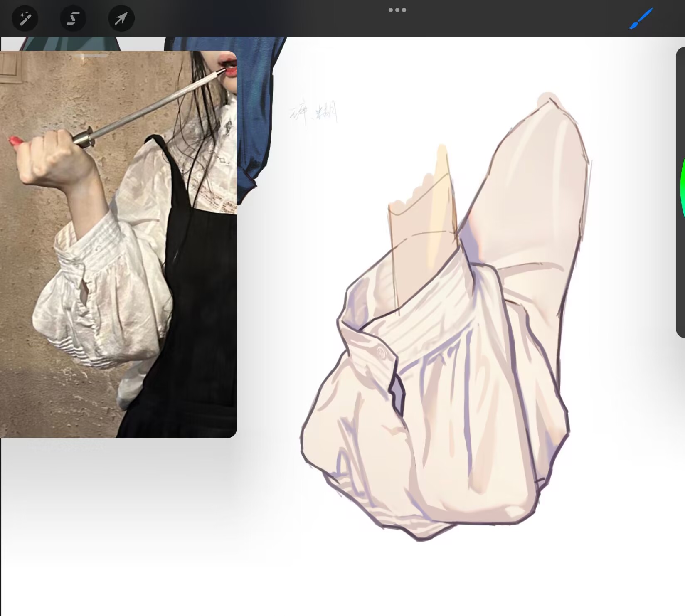Tap the lips in the reference photo
This screenshot has width=685, height=616.
229,69
